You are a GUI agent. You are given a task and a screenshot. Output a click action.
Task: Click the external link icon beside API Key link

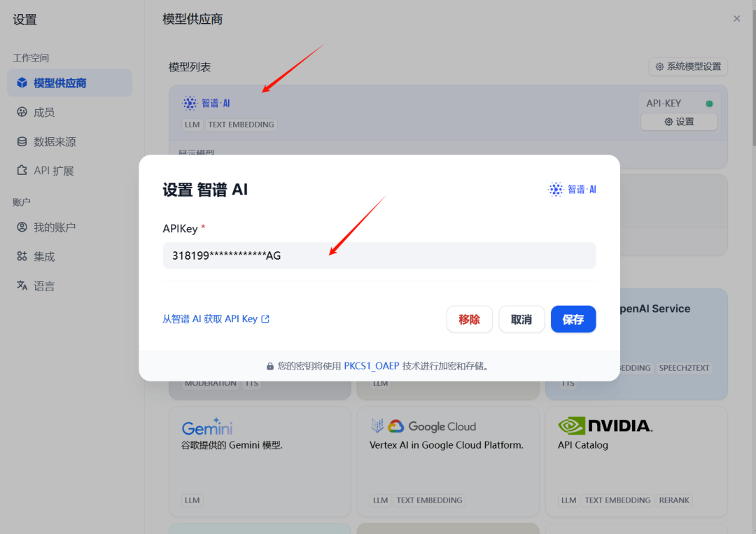(265, 319)
